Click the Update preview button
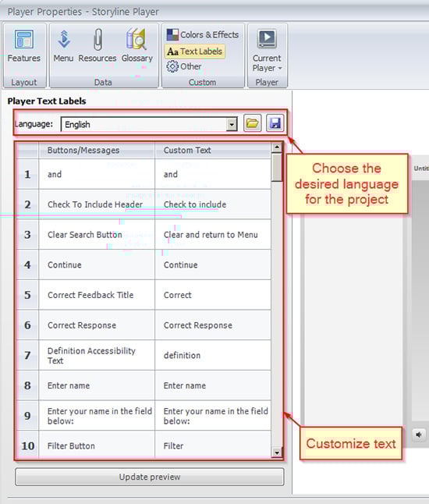This screenshot has width=429, height=504. tap(150, 477)
